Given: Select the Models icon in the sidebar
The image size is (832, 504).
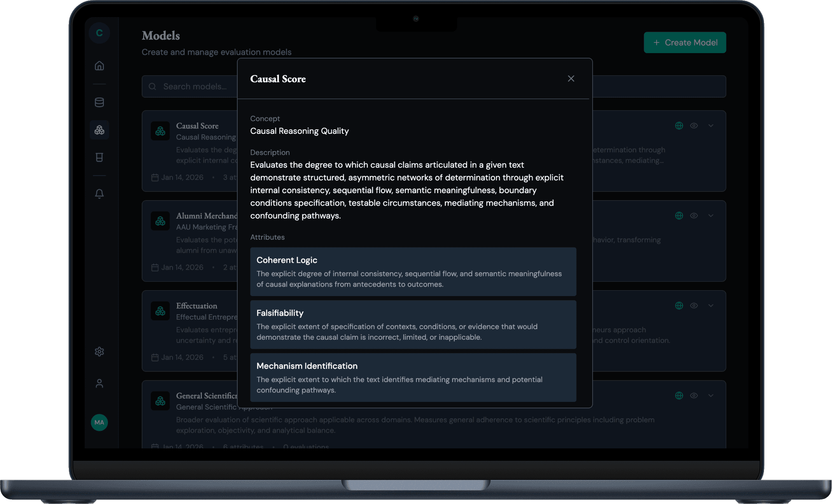Looking at the screenshot, I should click(x=99, y=130).
